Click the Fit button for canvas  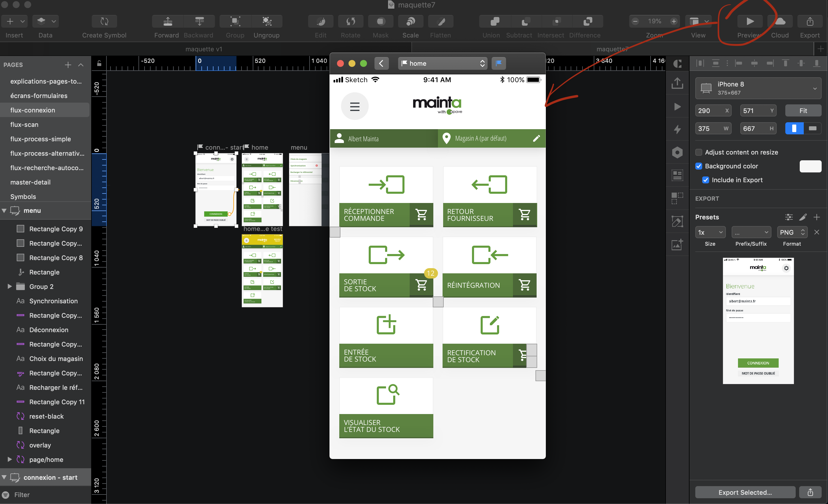point(803,110)
